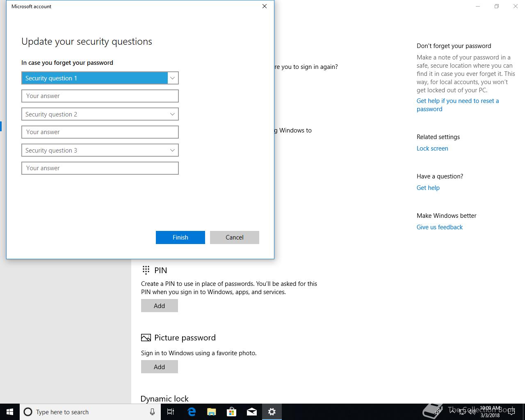Click the Finish button

(x=180, y=237)
